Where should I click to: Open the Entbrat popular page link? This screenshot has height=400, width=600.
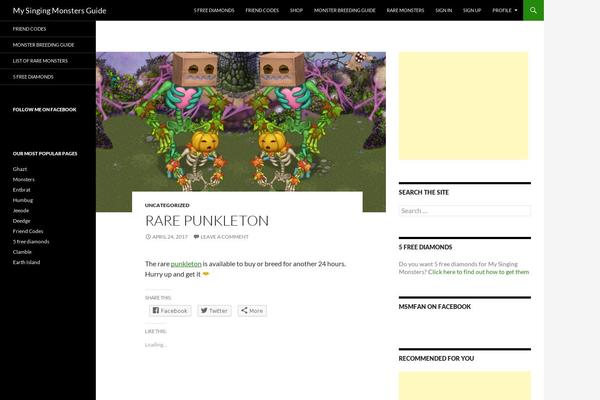(21, 189)
